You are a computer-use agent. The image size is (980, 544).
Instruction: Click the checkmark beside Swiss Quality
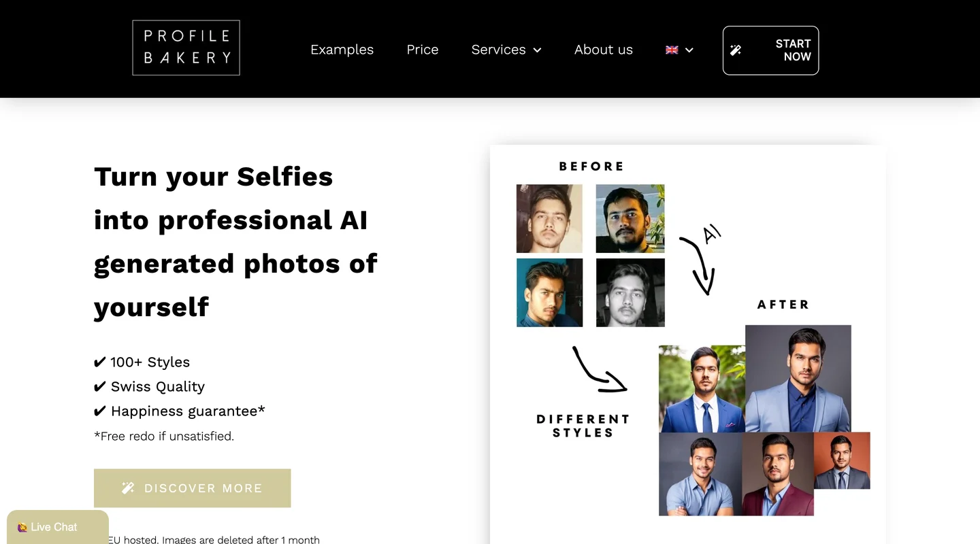tap(99, 386)
